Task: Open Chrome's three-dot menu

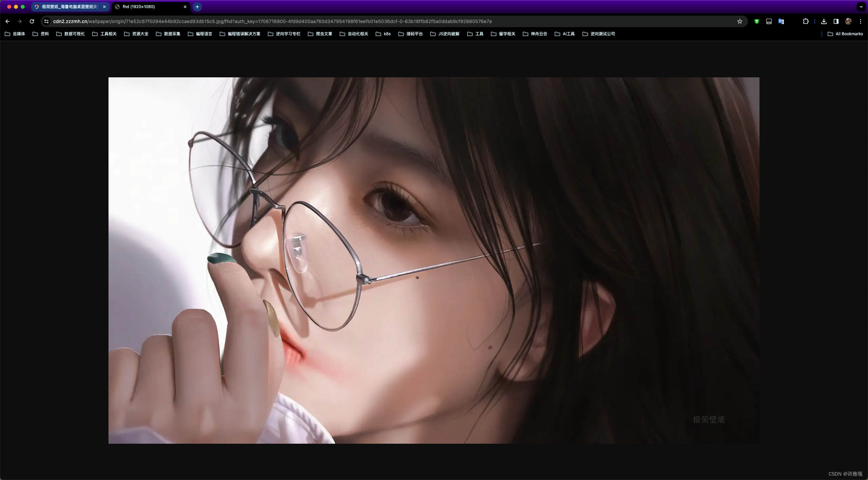Action: coord(861,21)
